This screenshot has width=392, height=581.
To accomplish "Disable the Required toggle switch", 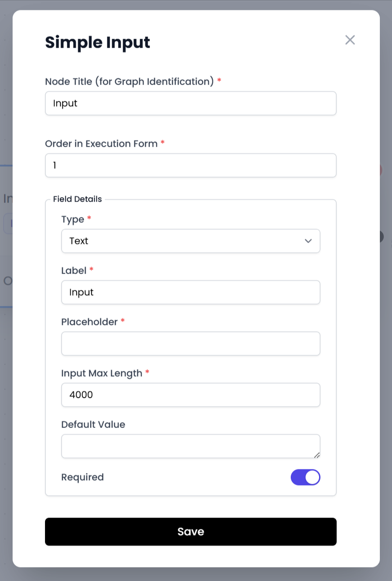I will (x=305, y=477).
